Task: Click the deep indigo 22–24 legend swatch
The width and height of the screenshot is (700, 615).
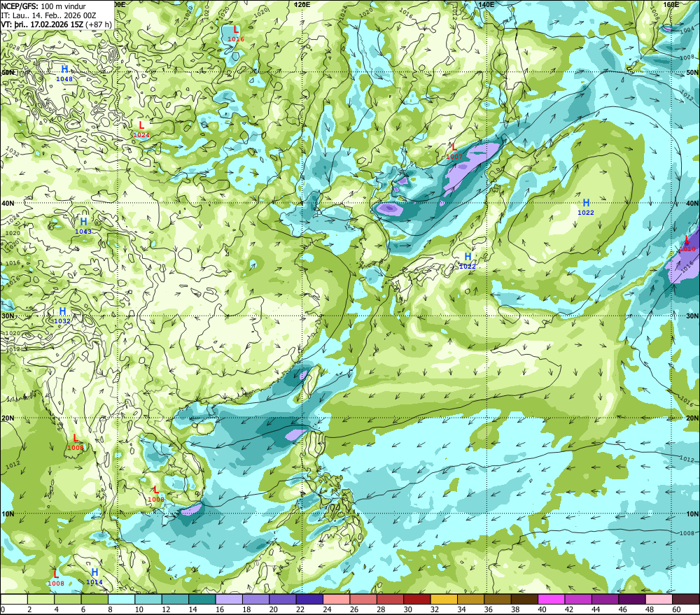Action: click(x=310, y=599)
